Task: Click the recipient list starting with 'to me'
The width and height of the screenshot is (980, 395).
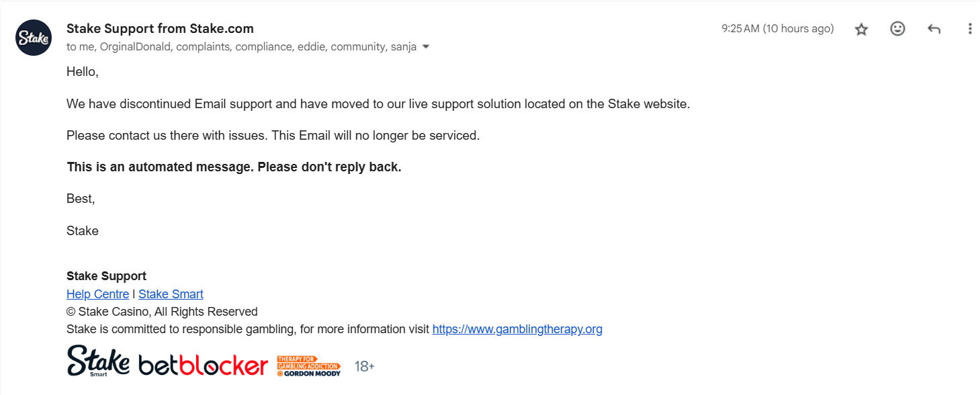Action: point(241,47)
